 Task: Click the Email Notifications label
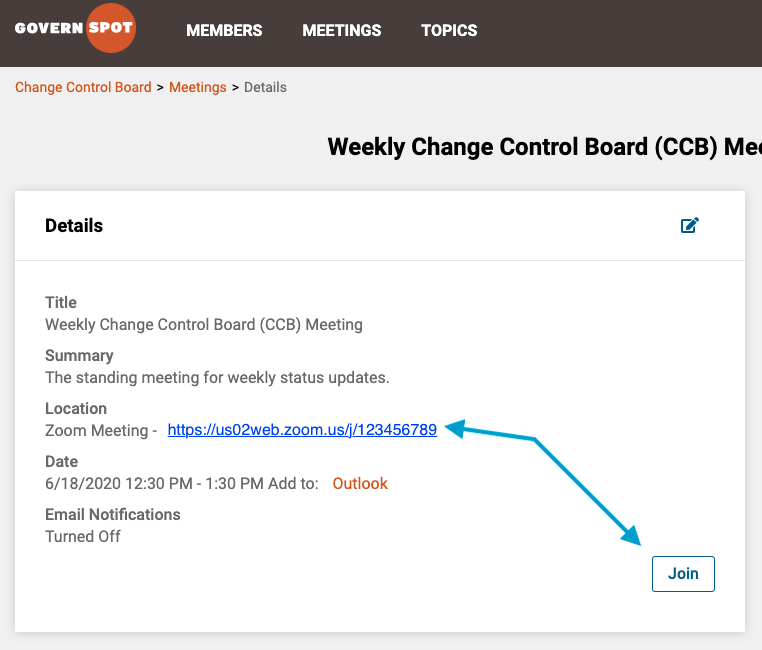(x=113, y=514)
